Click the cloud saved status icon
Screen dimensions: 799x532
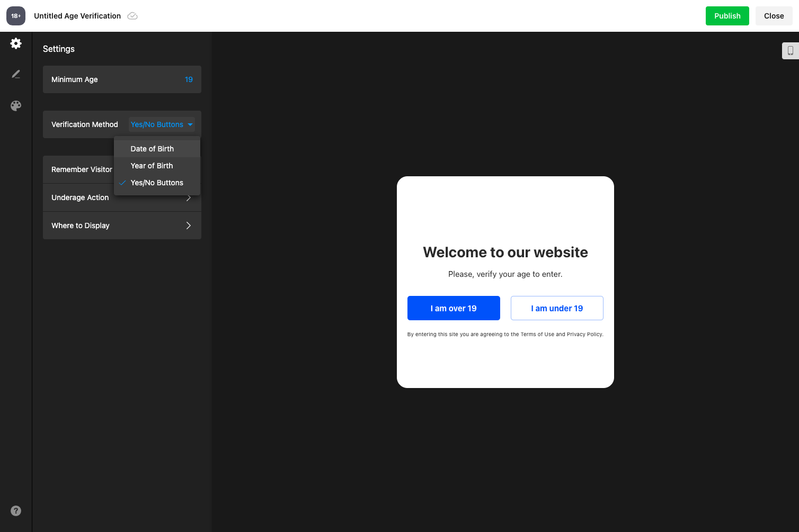[133, 16]
